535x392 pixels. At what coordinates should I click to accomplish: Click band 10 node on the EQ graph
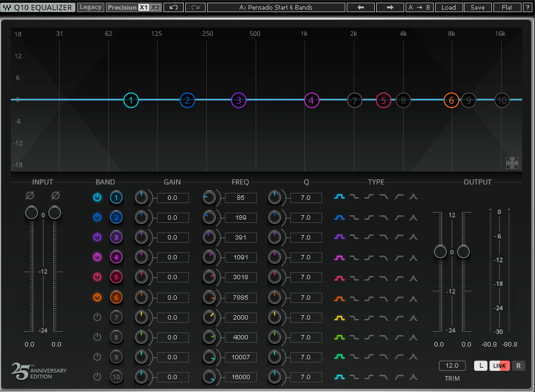tap(502, 101)
